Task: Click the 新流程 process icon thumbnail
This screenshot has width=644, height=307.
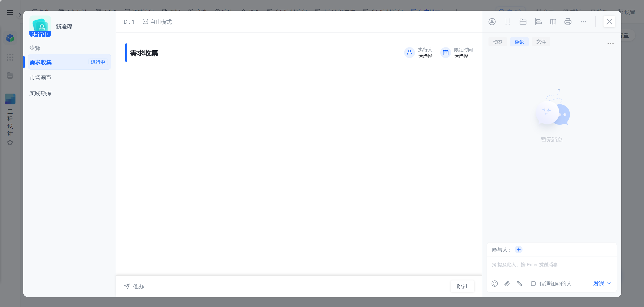Action: [40, 26]
